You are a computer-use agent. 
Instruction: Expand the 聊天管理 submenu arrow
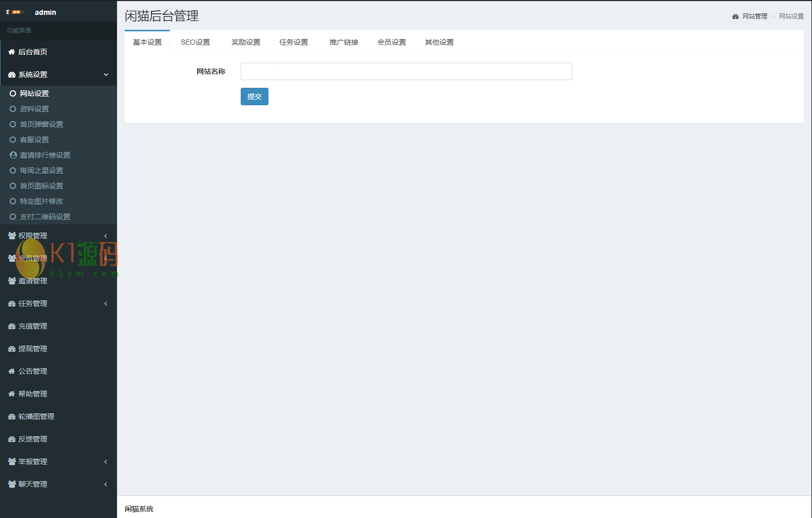coord(106,484)
